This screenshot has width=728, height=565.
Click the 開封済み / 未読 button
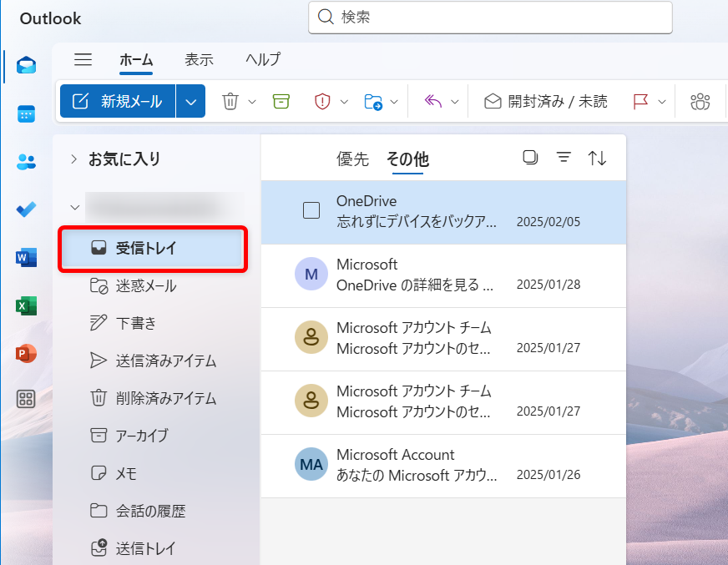click(546, 101)
